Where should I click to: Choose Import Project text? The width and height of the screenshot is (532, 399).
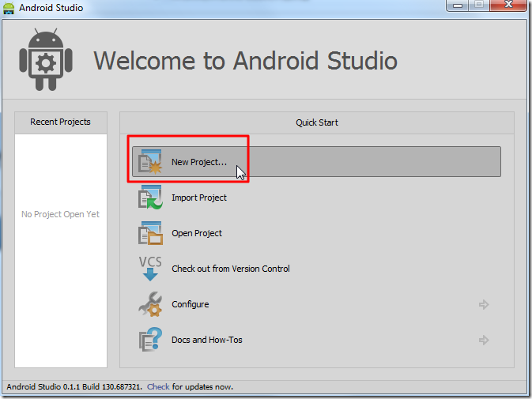199,198
